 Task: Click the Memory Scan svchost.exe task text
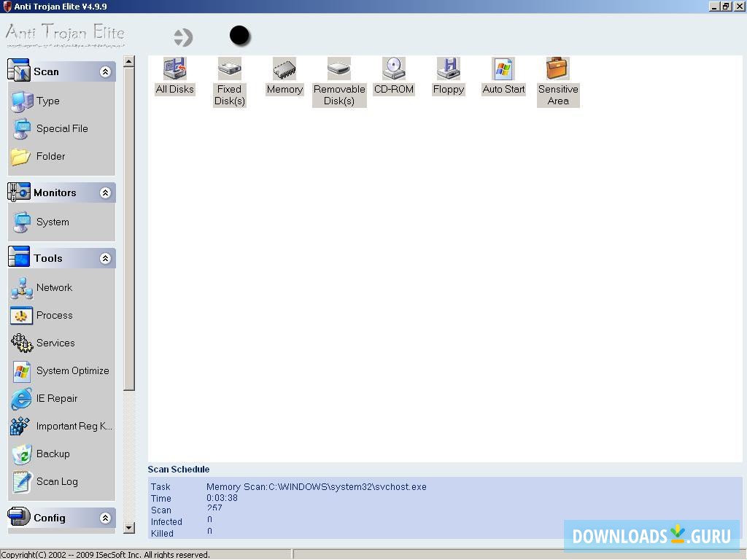tap(317, 486)
